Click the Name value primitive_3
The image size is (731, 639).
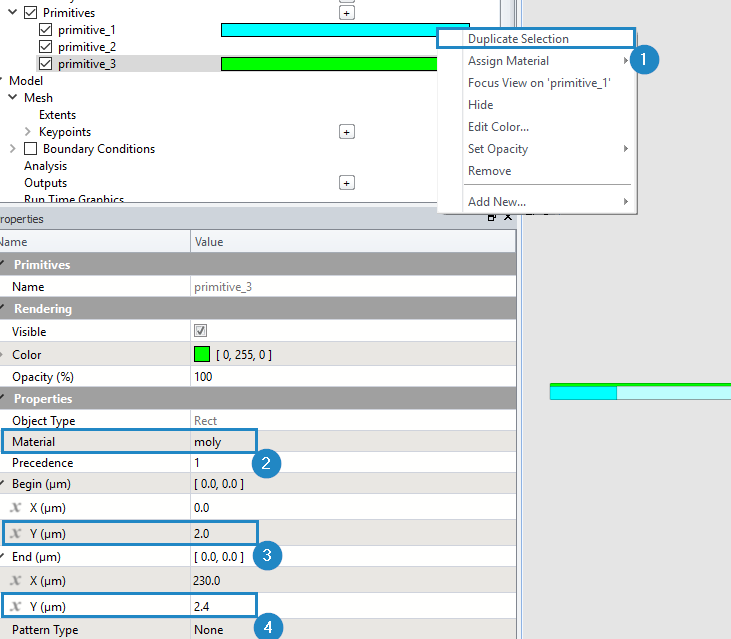(x=223, y=287)
